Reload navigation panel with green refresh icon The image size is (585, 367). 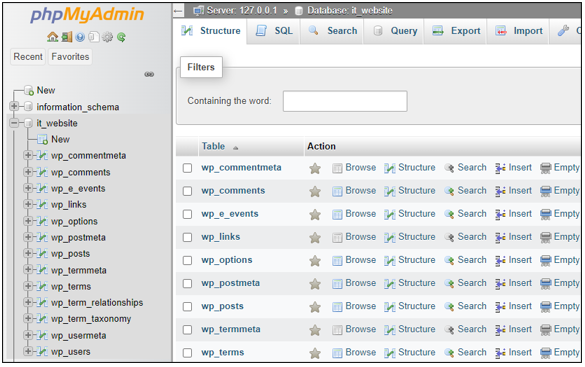(121, 37)
